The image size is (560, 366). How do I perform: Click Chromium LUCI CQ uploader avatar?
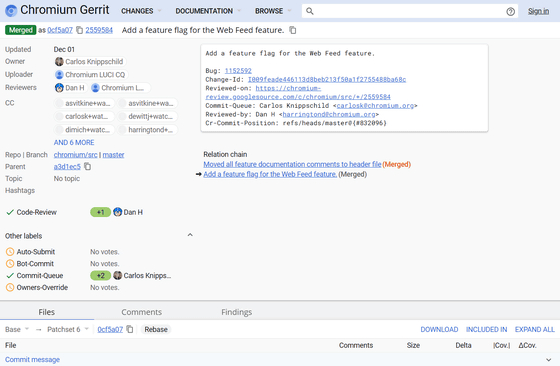59,75
